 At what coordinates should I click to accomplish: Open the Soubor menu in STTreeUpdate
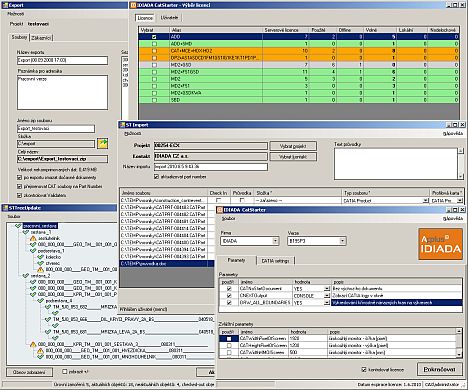tap(14, 216)
